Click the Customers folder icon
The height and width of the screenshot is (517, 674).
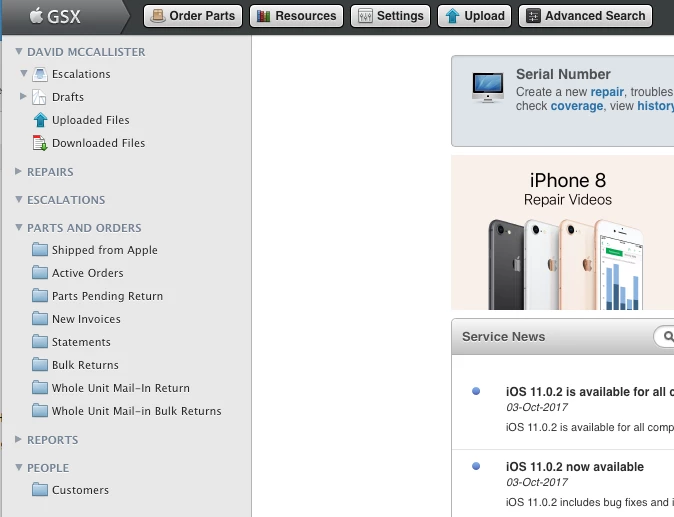click(40, 489)
